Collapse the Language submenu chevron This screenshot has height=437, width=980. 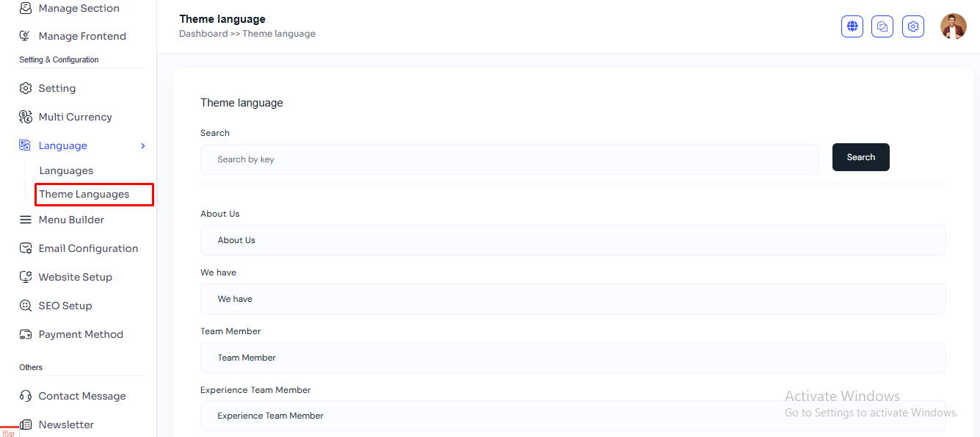click(143, 146)
